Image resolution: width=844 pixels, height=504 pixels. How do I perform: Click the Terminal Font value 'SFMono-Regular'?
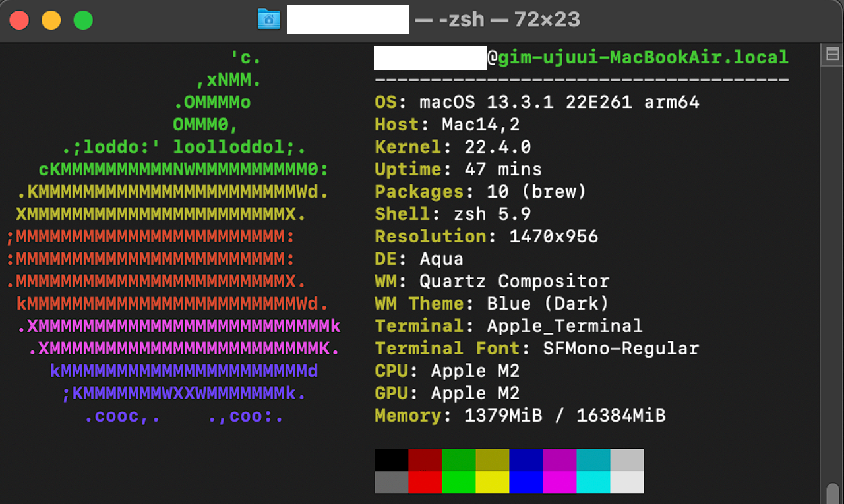click(x=620, y=349)
